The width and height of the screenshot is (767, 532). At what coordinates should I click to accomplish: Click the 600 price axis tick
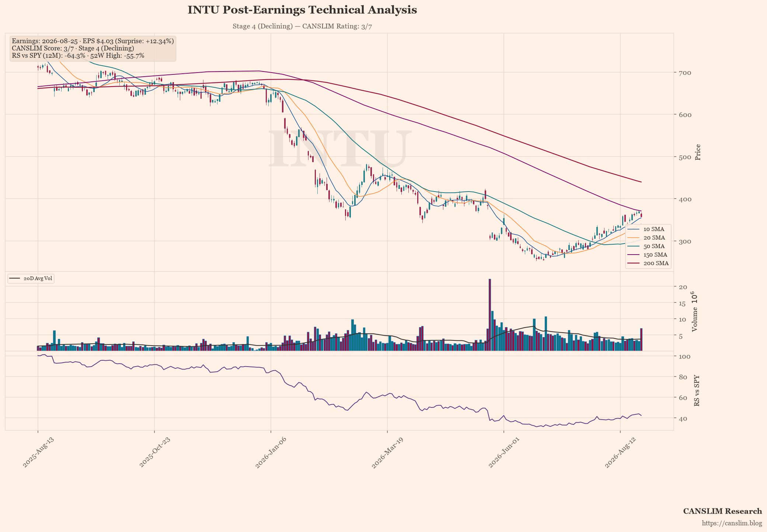coord(684,115)
